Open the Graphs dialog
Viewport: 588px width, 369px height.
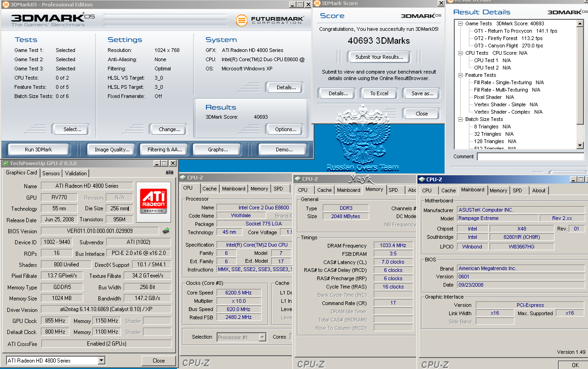tap(218, 150)
